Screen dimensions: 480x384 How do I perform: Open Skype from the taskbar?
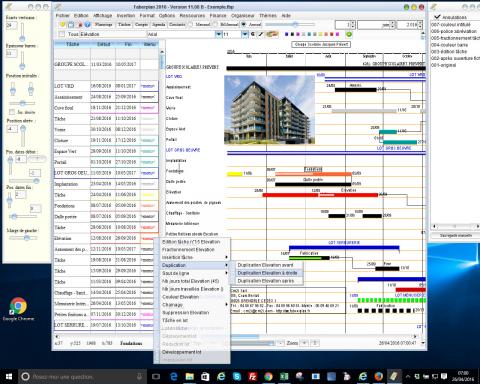click(237, 377)
